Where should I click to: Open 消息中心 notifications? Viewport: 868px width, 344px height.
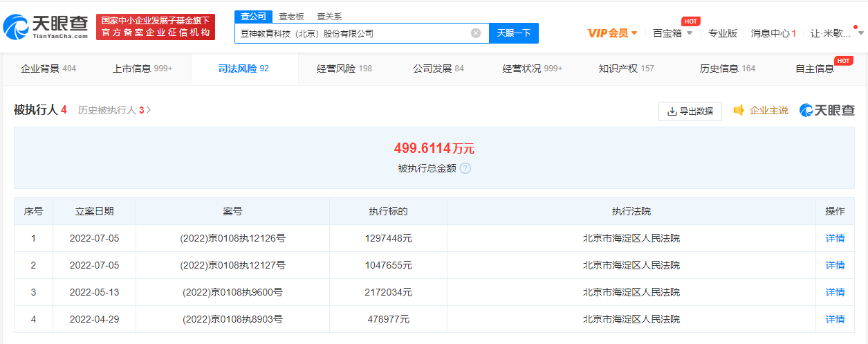pos(773,33)
